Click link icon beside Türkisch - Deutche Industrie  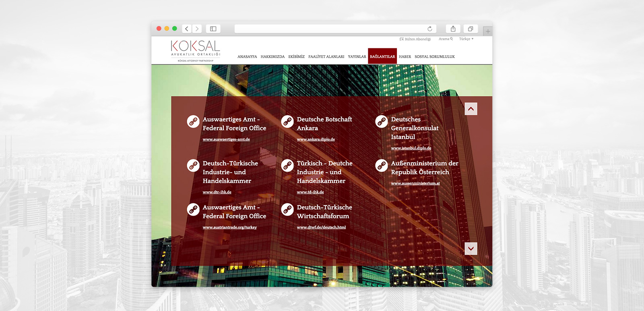287,165
